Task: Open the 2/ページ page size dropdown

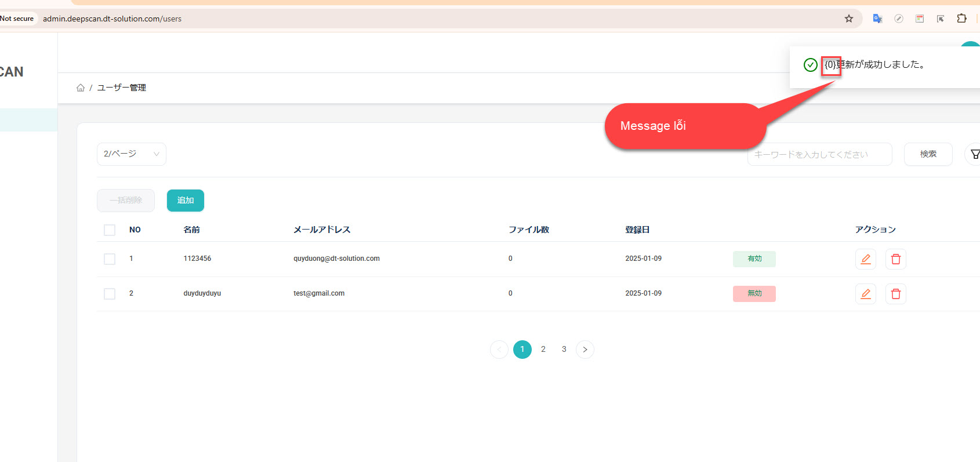Action: 131,154
